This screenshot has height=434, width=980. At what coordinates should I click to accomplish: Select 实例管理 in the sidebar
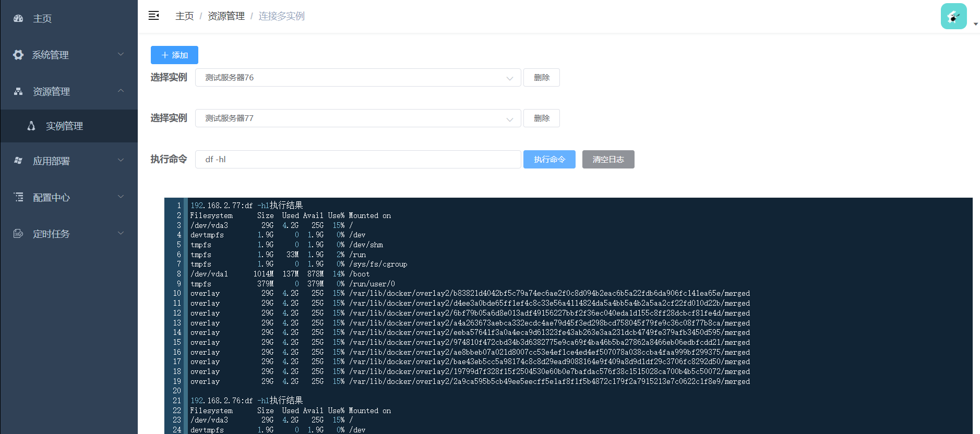(x=69, y=126)
